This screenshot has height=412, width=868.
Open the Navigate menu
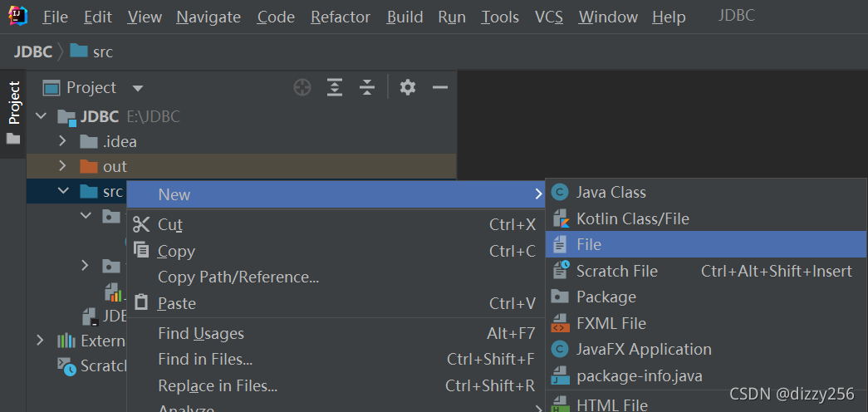coord(208,17)
